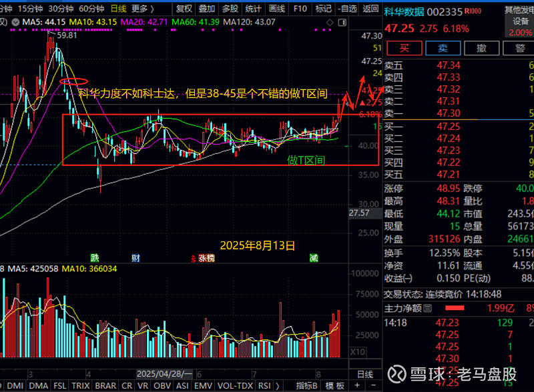Click the red 买 buy button
The width and height of the screenshot is (534, 392).
tap(405, 48)
